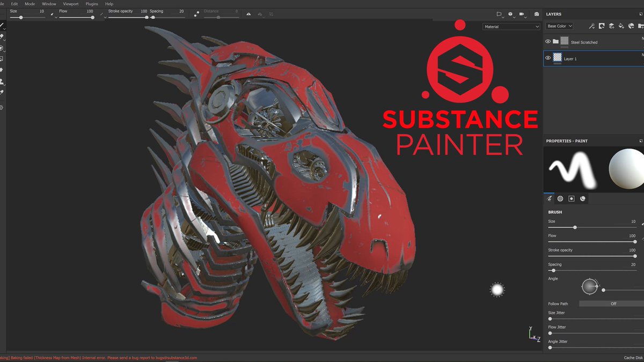Select the Paint brush tool
Screen dimensions: 644x362
[x=2, y=25]
